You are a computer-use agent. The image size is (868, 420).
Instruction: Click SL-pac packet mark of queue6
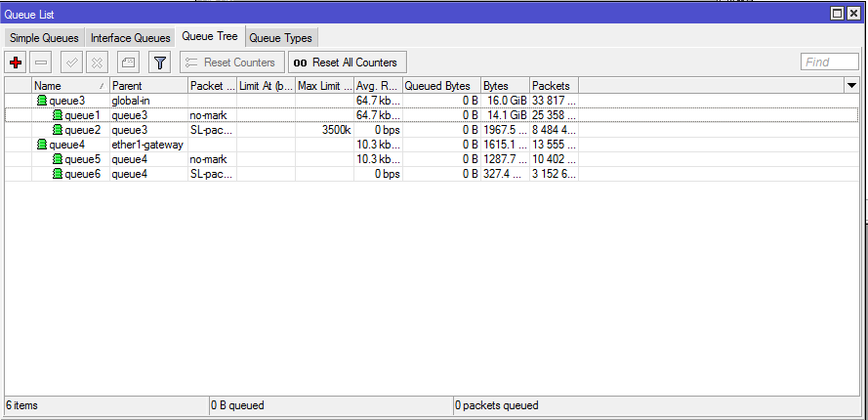212,175
